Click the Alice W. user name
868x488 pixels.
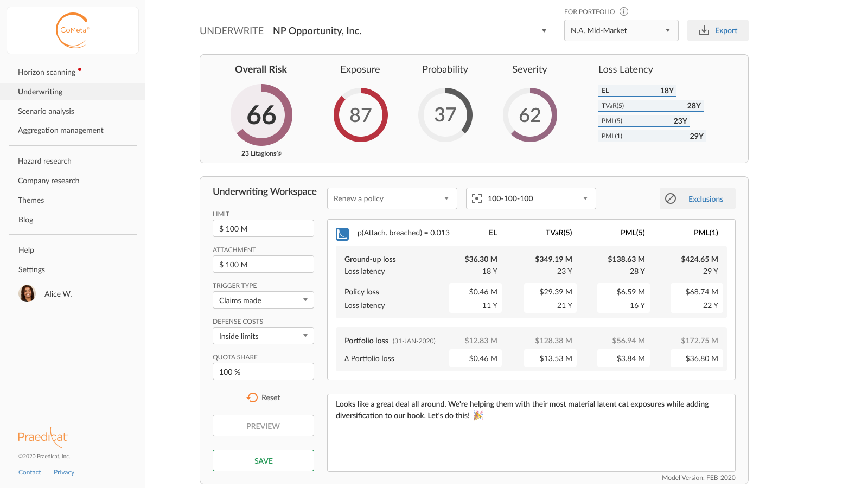pyautogui.click(x=58, y=294)
